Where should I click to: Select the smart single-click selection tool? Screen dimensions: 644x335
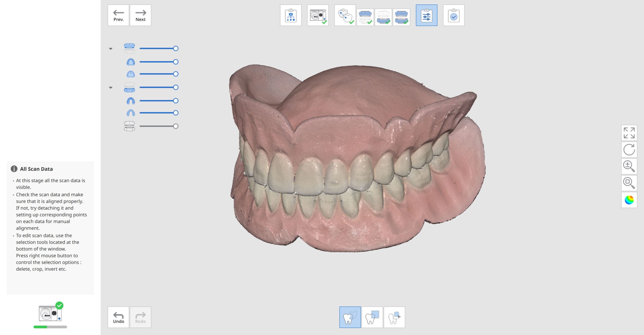pyautogui.click(x=394, y=317)
